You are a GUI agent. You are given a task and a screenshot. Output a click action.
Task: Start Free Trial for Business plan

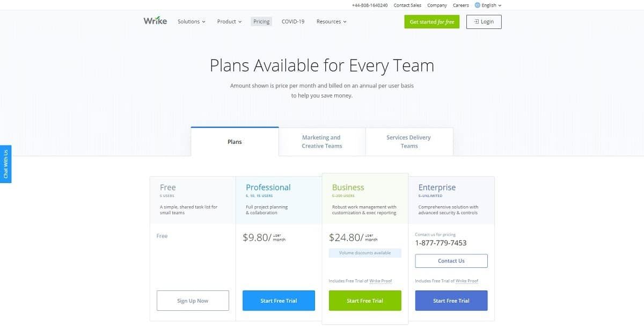[365, 301]
